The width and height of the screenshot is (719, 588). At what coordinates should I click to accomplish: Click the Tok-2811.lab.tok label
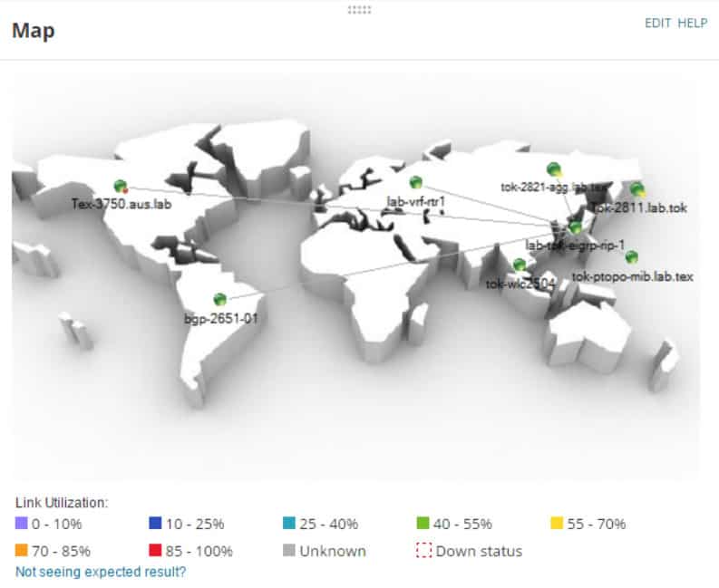click(640, 207)
